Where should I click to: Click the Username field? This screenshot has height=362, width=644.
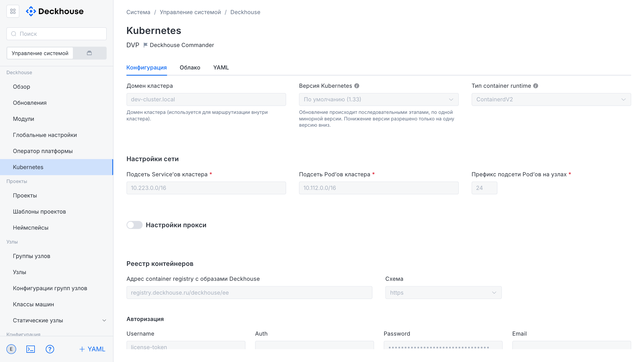(186, 345)
